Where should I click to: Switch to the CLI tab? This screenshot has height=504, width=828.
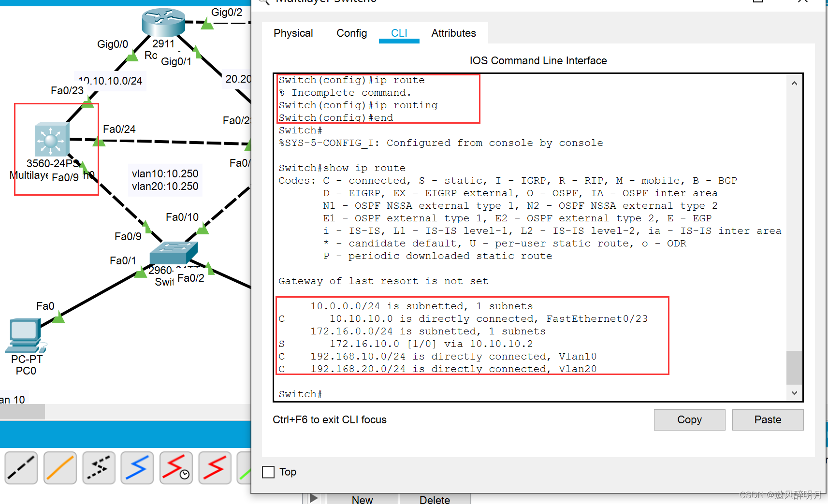[x=399, y=33]
